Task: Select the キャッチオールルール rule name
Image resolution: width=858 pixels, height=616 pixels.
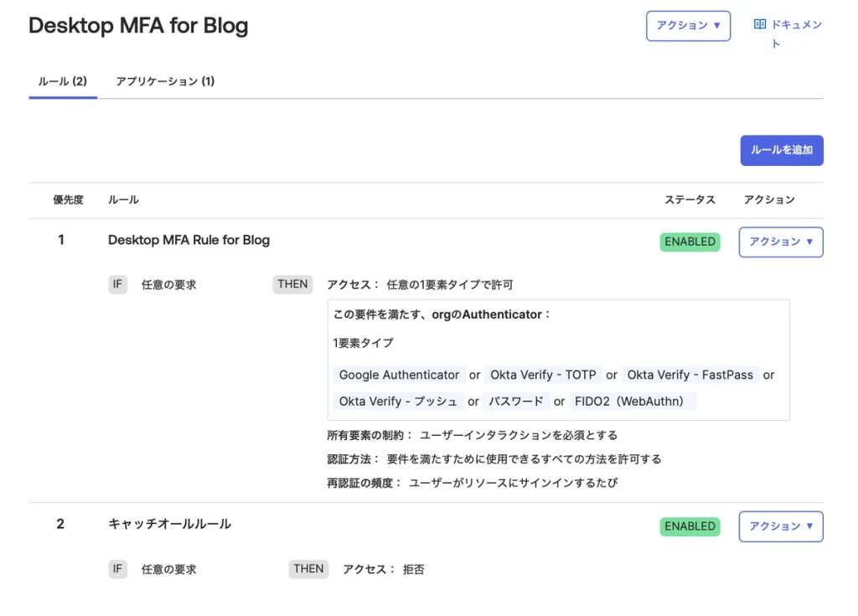Action: click(169, 525)
